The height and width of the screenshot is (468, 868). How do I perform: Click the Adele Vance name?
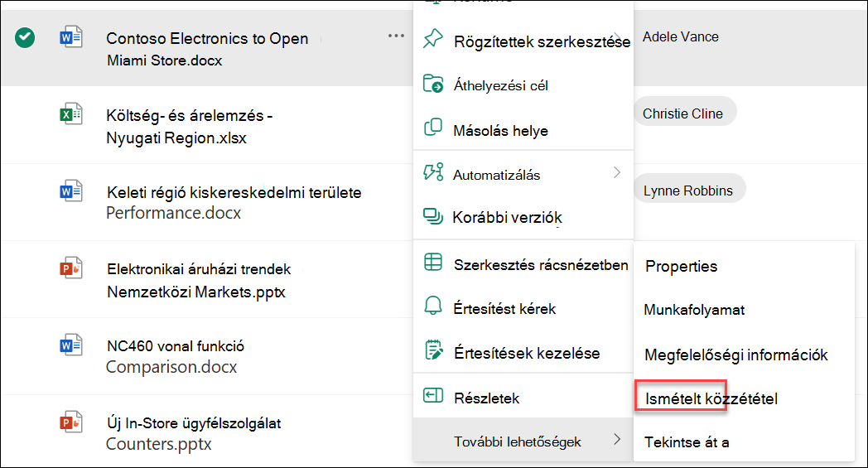[x=680, y=36]
